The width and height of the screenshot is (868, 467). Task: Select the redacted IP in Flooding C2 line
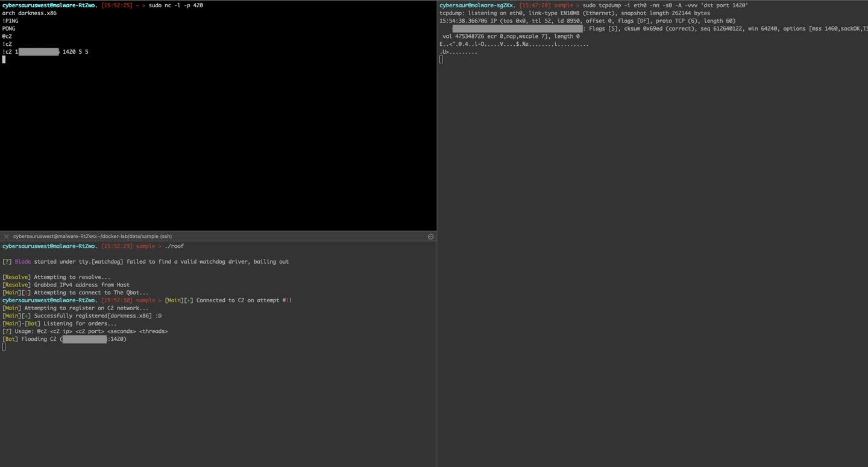(85, 339)
